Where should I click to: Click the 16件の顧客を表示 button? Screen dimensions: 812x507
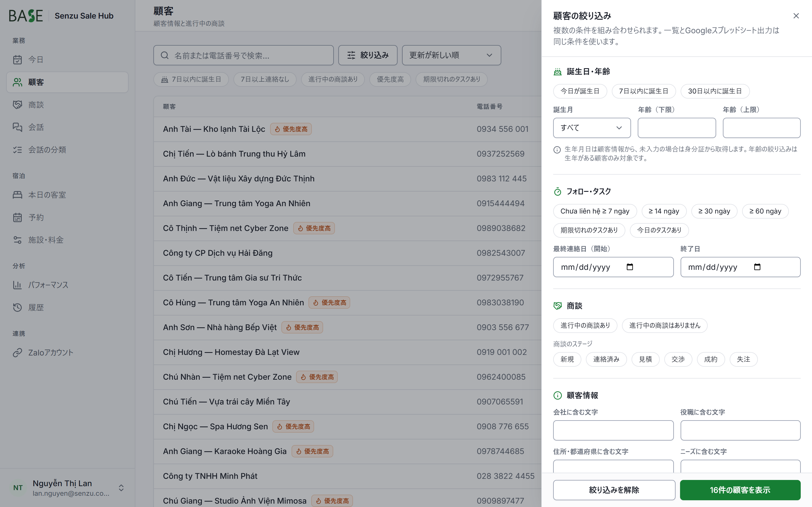coord(740,490)
